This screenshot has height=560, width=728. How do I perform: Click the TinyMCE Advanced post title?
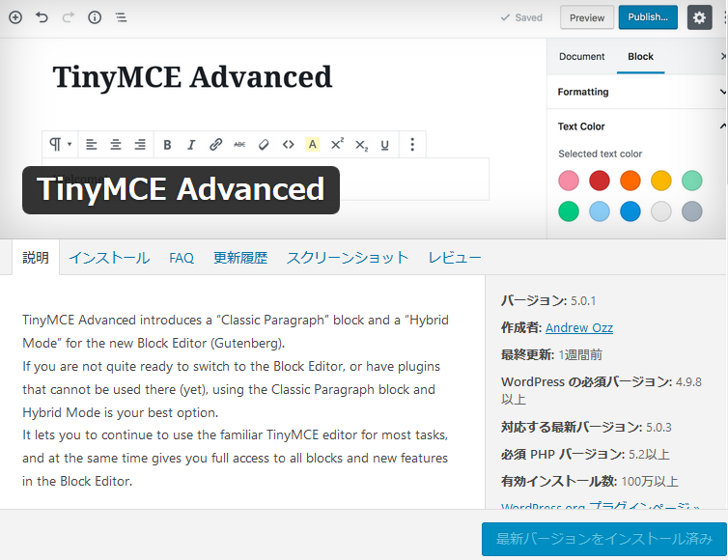click(x=192, y=77)
